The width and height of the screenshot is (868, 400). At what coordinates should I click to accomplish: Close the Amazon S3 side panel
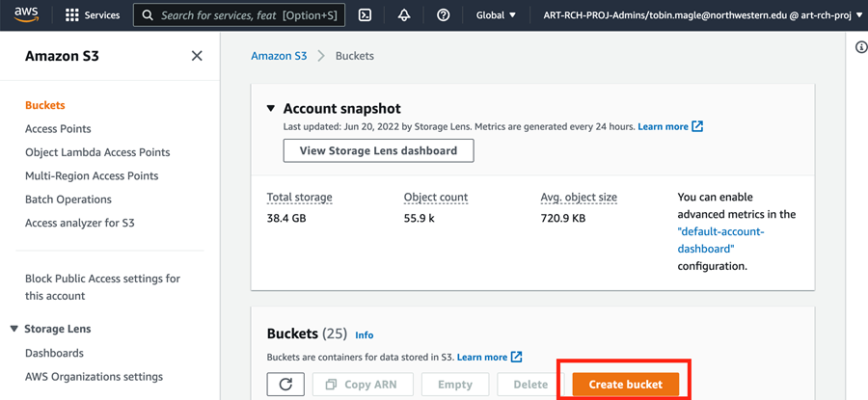click(197, 56)
